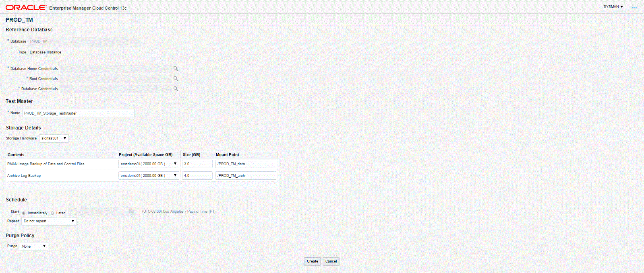Click the Schedule heading
Image resolution: width=644 pixels, height=273 pixels.
pyautogui.click(x=17, y=200)
